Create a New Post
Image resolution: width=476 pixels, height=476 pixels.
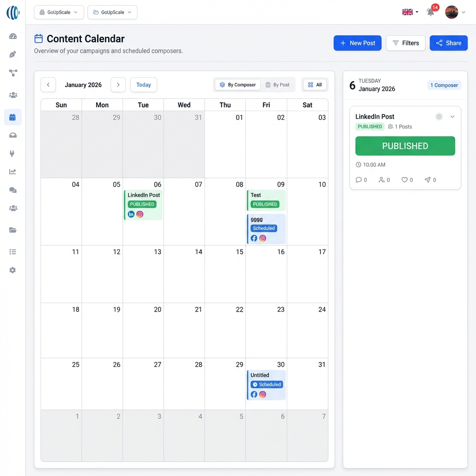pyautogui.click(x=357, y=43)
